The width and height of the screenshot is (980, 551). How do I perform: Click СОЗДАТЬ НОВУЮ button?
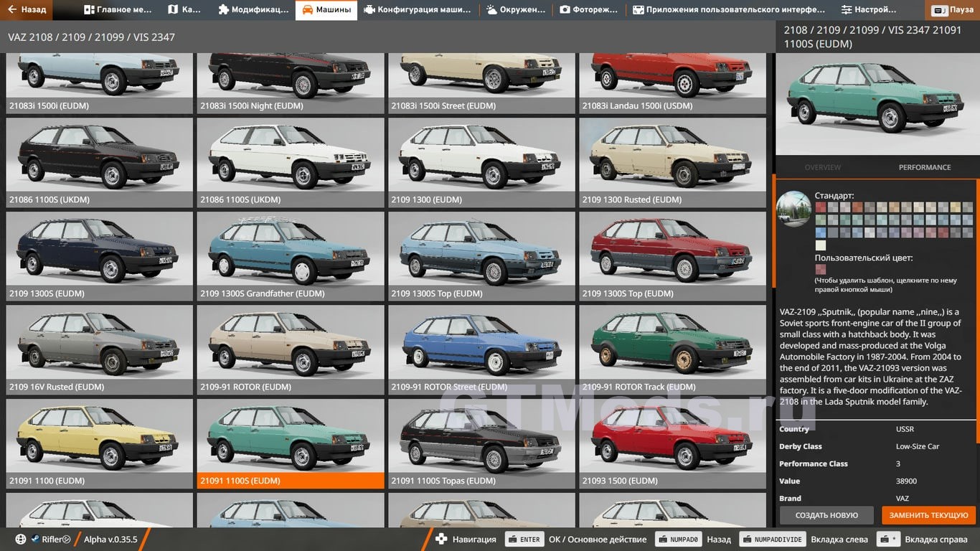[826, 515]
